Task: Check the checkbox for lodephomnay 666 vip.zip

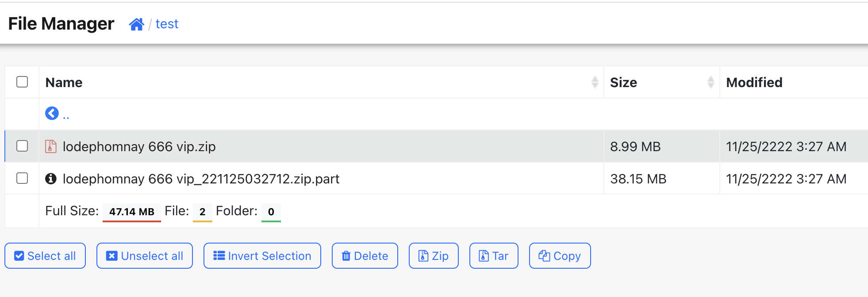Action: click(22, 146)
